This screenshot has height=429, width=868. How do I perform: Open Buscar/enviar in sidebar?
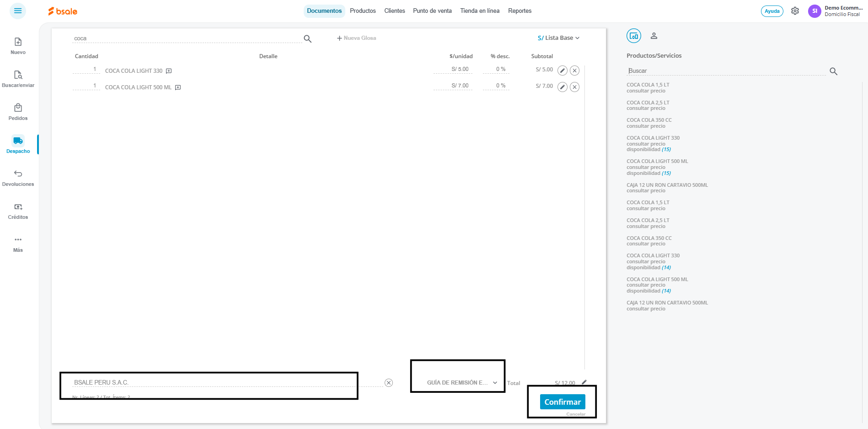point(18,79)
